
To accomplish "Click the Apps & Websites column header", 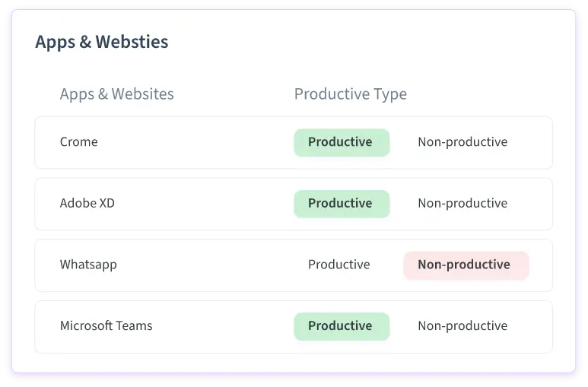I will (x=116, y=94).
